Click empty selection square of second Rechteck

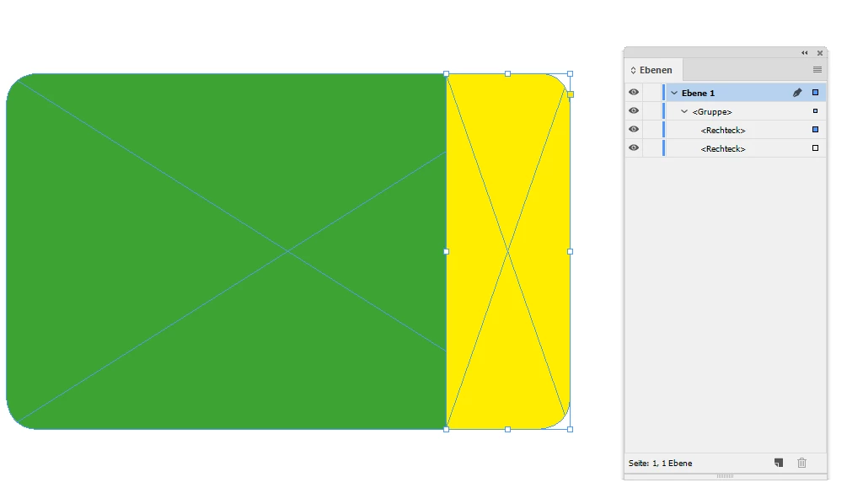(x=816, y=148)
